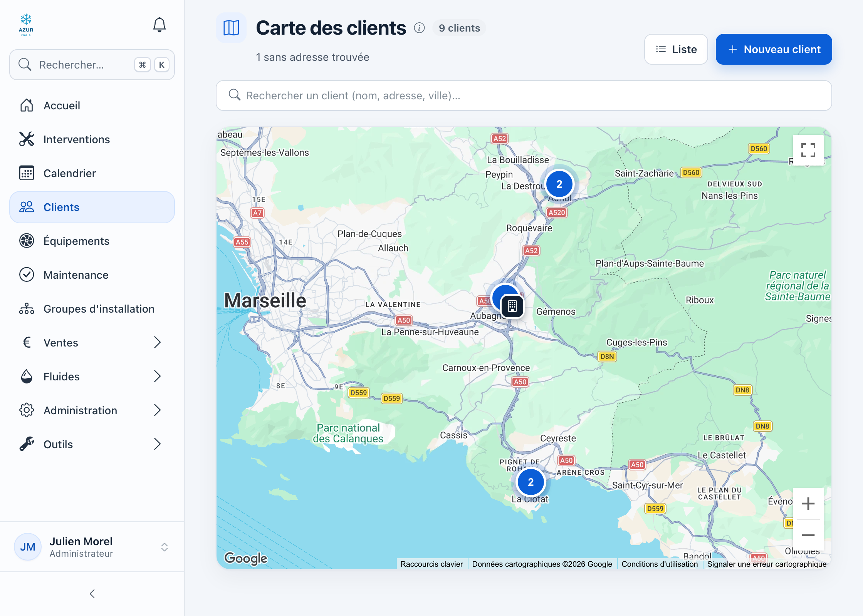Focus the client search field

coord(524,95)
